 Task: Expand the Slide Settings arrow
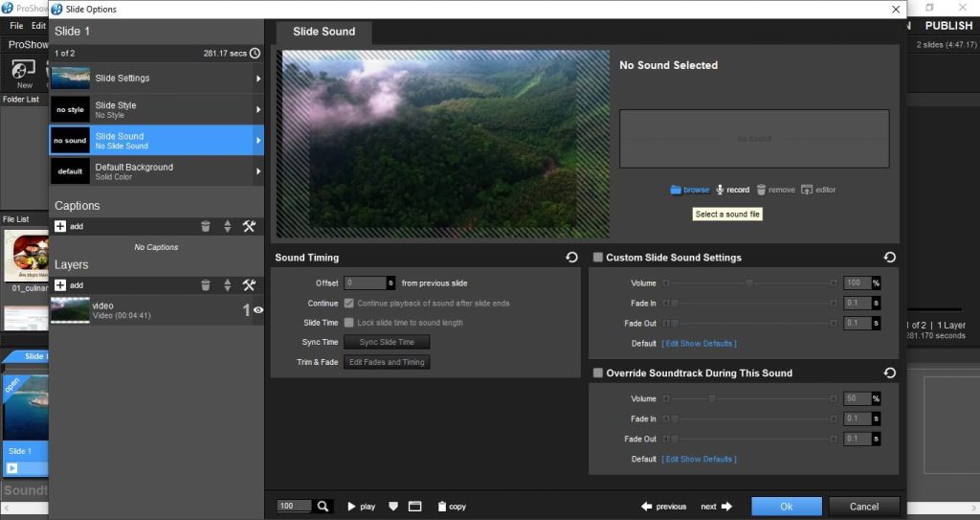(258, 79)
